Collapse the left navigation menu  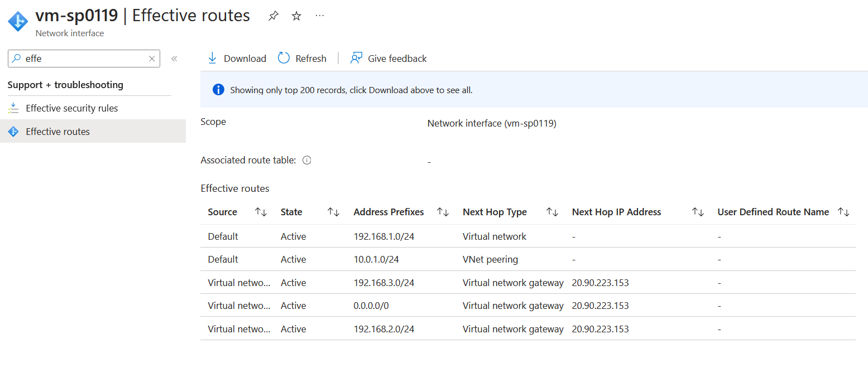pos(174,59)
